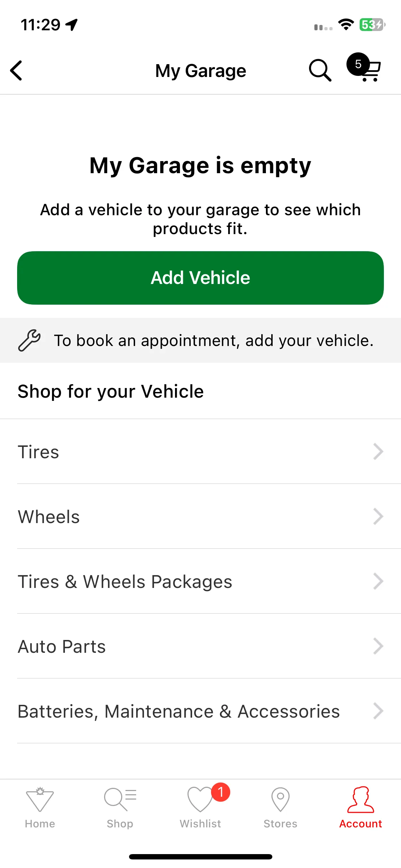This screenshot has width=401, height=868.
Task: Tap the Home triangle logo icon
Action: (40, 799)
